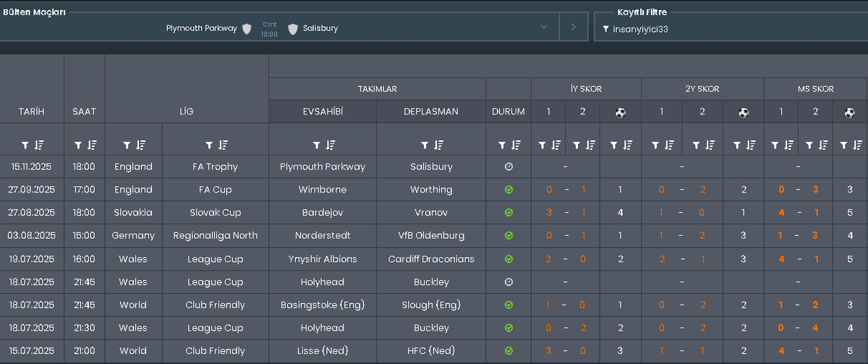Sort İY SKOR home goals column 1
868x364 pixels.
556,145
